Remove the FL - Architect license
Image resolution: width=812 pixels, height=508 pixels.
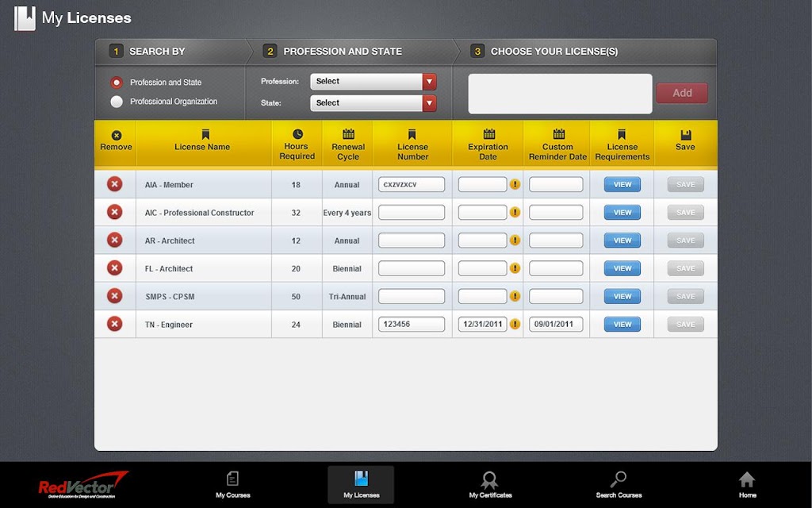pos(114,268)
